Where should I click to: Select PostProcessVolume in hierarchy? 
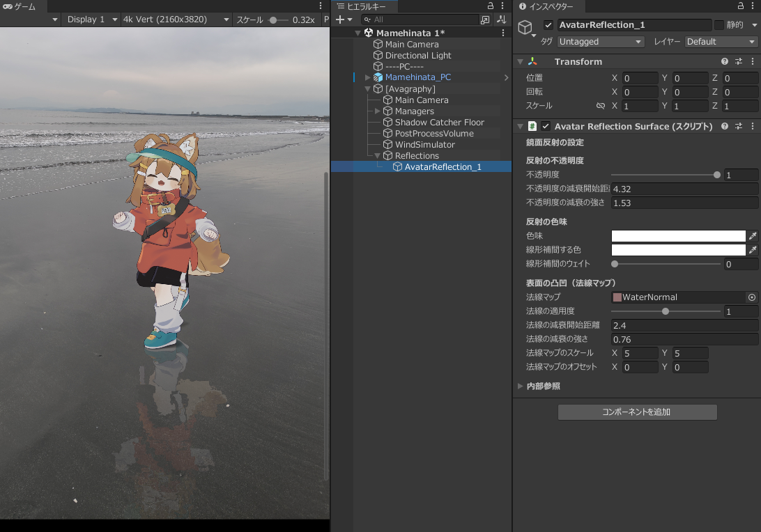(434, 134)
